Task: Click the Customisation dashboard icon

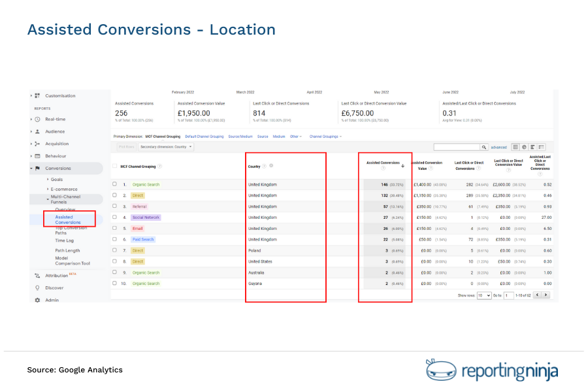Action: click(x=37, y=95)
